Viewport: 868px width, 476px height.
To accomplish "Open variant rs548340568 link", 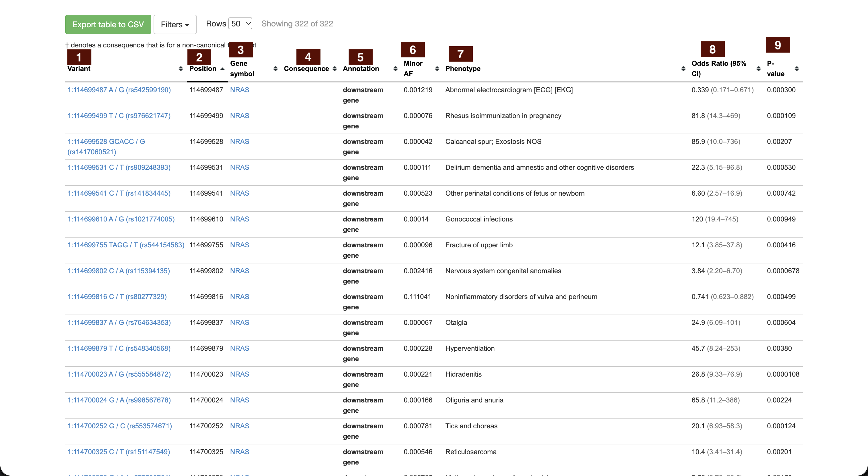I will [x=119, y=348].
